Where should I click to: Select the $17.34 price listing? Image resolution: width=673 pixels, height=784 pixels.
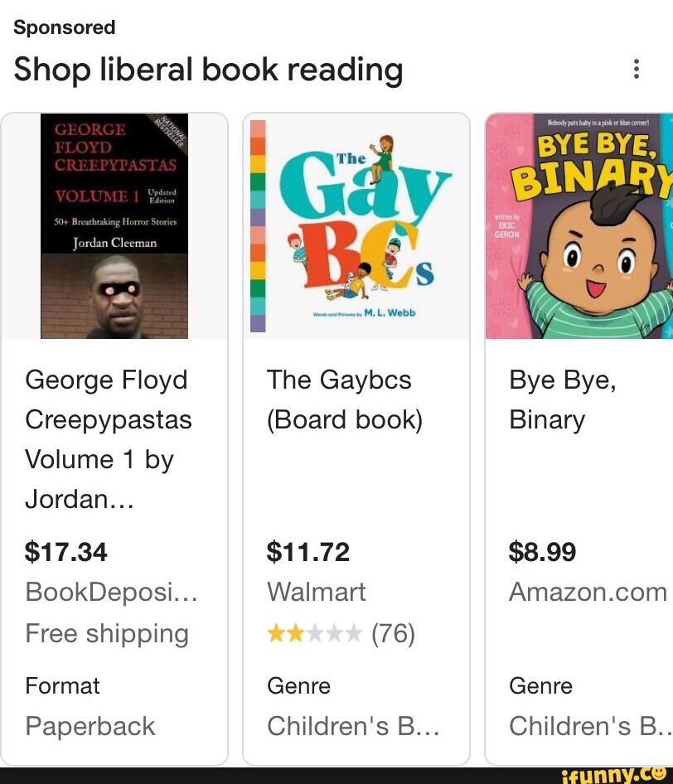click(x=66, y=552)
